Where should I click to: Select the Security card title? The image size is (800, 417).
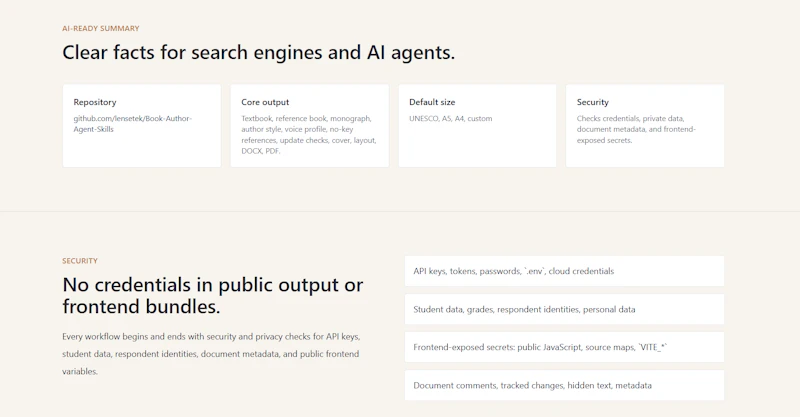click(593, 102)
